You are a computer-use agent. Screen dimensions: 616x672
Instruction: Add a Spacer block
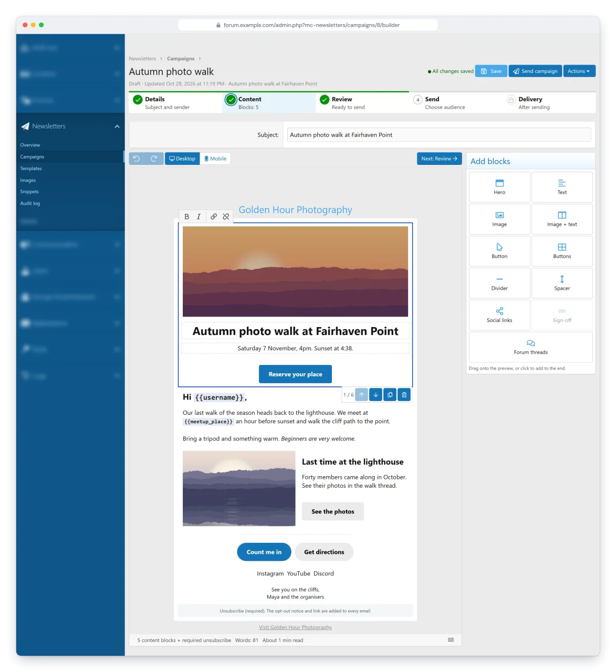tap(562, 283)
